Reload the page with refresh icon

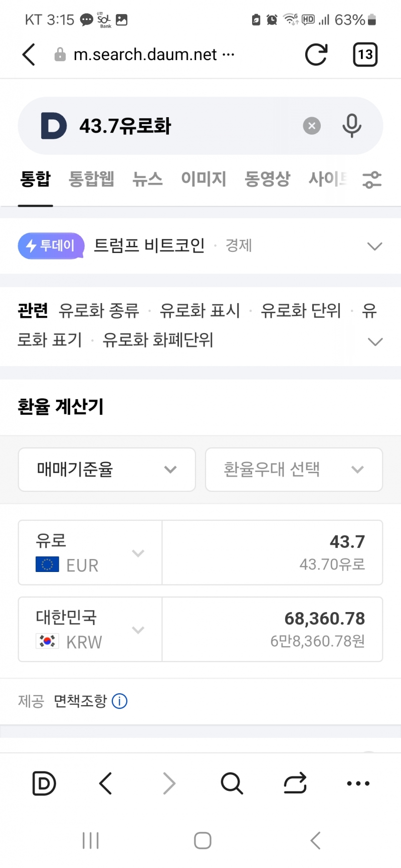click(316, 55)
